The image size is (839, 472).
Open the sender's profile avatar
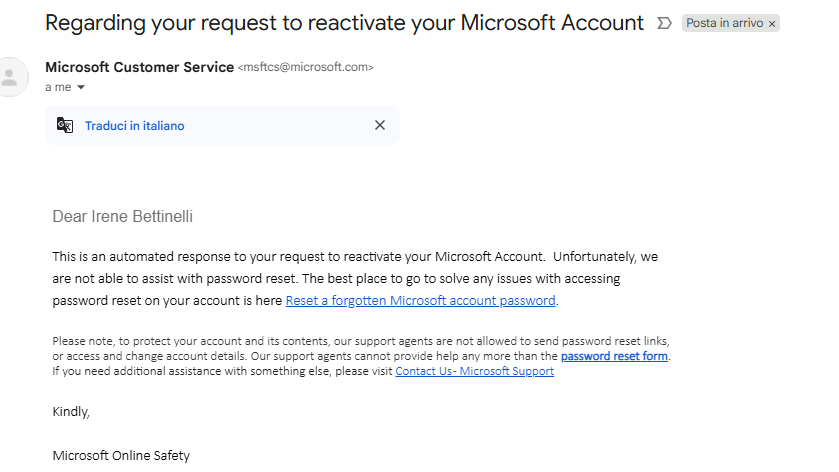(11, 77)
